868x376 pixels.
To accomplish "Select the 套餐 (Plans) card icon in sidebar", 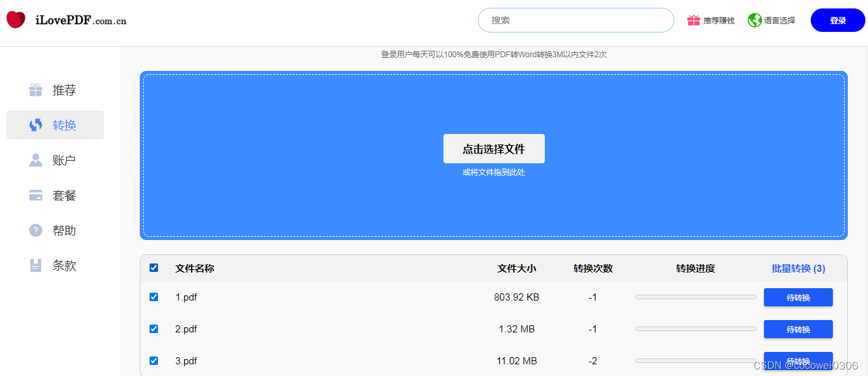I will click(36, 195).
